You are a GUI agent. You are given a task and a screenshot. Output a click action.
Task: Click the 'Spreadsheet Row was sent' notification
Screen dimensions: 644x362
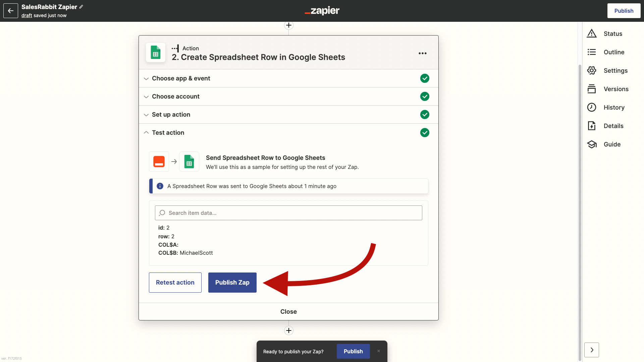point(288,186)
